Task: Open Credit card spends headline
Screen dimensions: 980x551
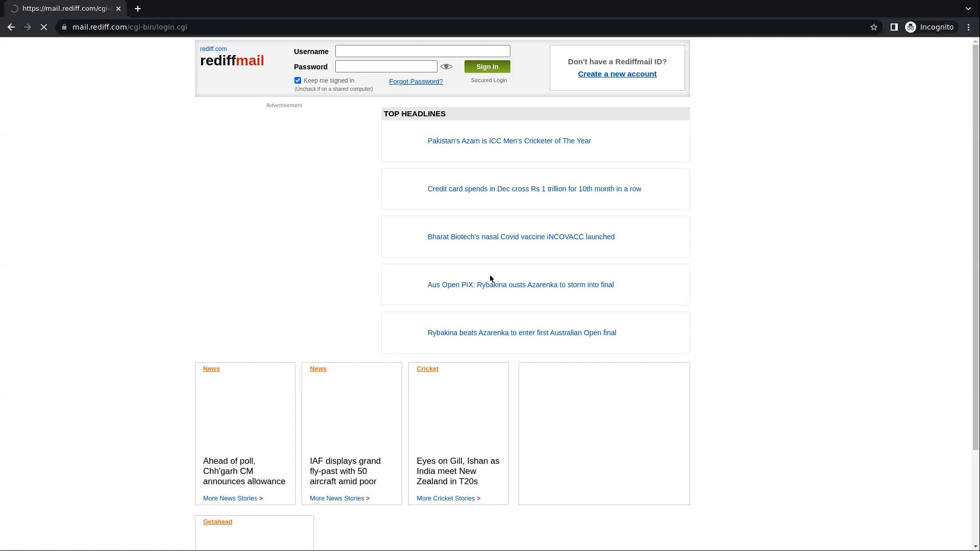Action: tap(534, 189)
